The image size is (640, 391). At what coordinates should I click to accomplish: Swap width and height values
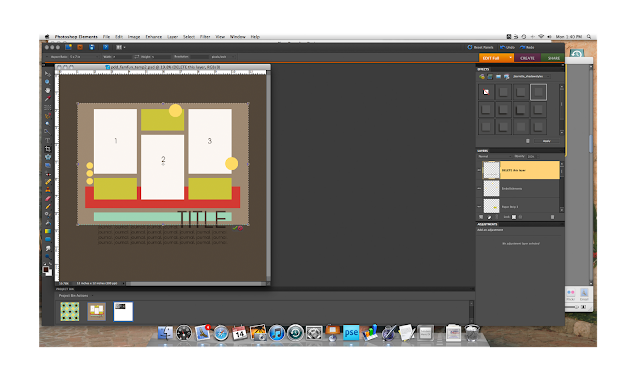pos(137,57)
